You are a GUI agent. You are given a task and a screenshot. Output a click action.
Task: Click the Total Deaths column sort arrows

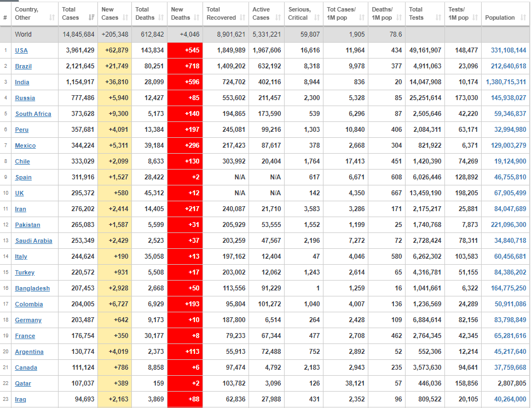point(161,18)
